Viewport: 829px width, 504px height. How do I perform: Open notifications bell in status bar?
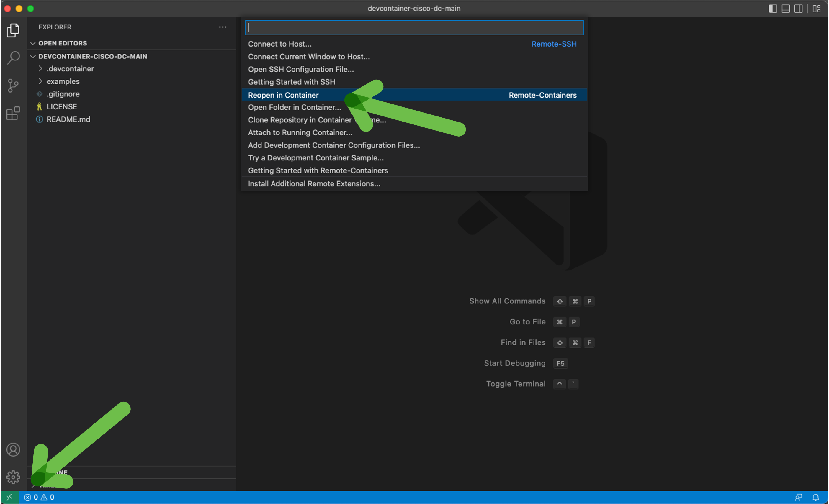[x=815, y=497]
